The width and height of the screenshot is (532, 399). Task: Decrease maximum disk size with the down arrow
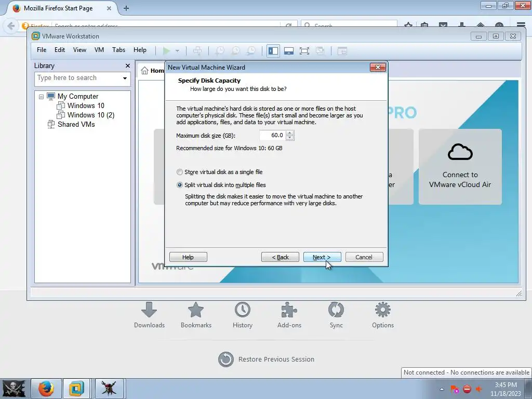pos(289,138)
